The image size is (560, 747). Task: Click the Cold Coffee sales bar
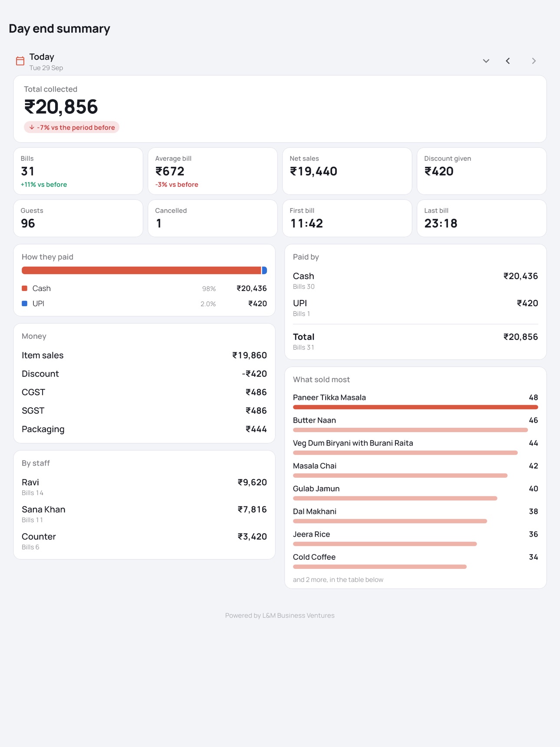coord(380,567)
